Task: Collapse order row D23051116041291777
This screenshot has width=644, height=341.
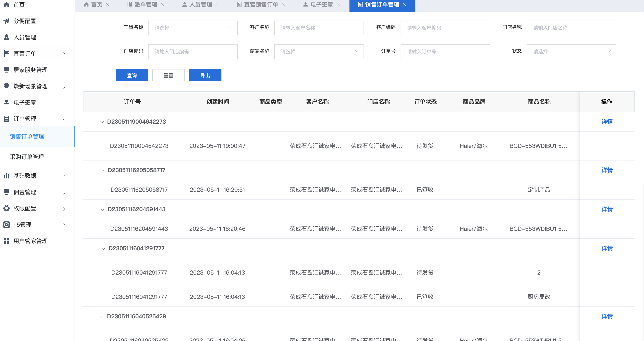Action: pos(103,249)
